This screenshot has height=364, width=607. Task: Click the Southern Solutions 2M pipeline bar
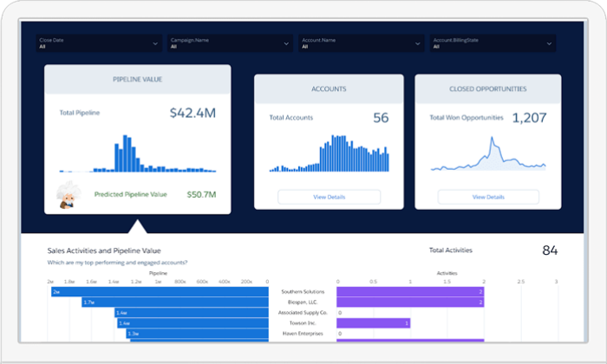[159, 292]
